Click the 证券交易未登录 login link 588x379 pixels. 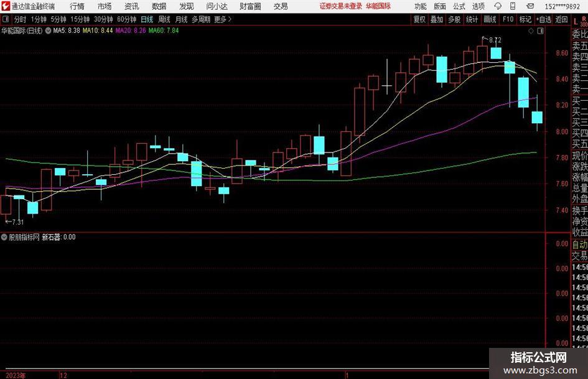point(341,6)
